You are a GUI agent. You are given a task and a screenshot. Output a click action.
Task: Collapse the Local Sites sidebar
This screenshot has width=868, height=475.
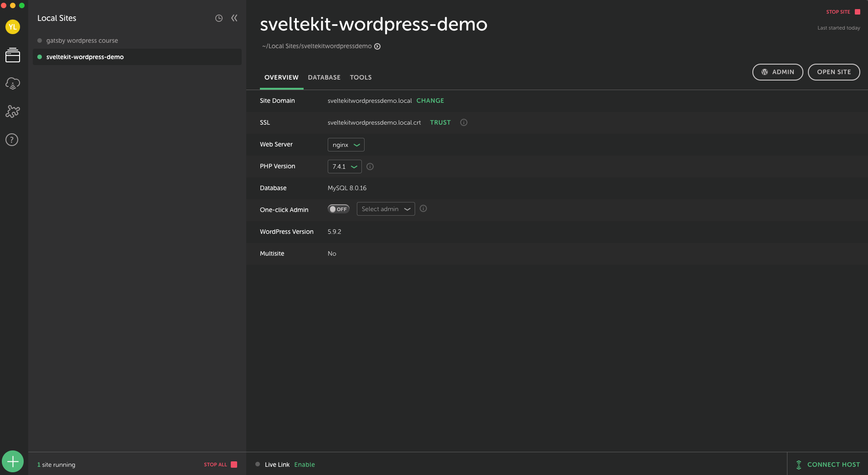coord(234,18)
